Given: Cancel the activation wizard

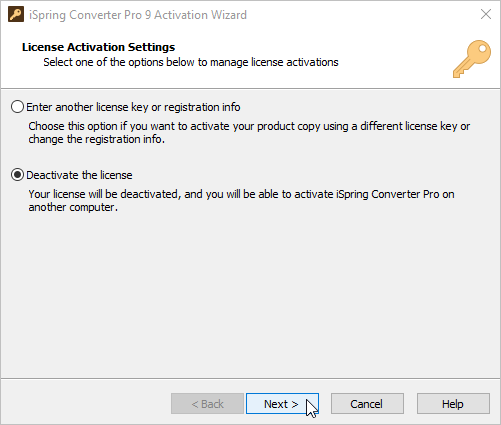Looking at the screenshot, I should 367,404.
